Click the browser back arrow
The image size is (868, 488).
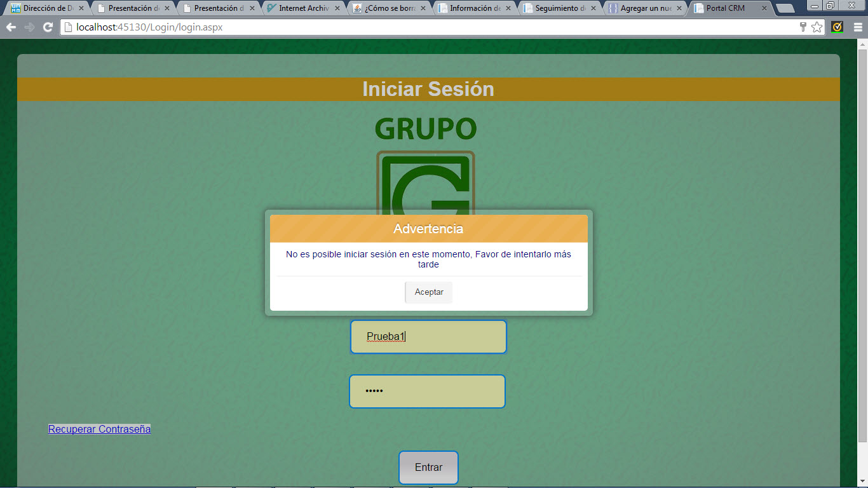coord(11,27)
